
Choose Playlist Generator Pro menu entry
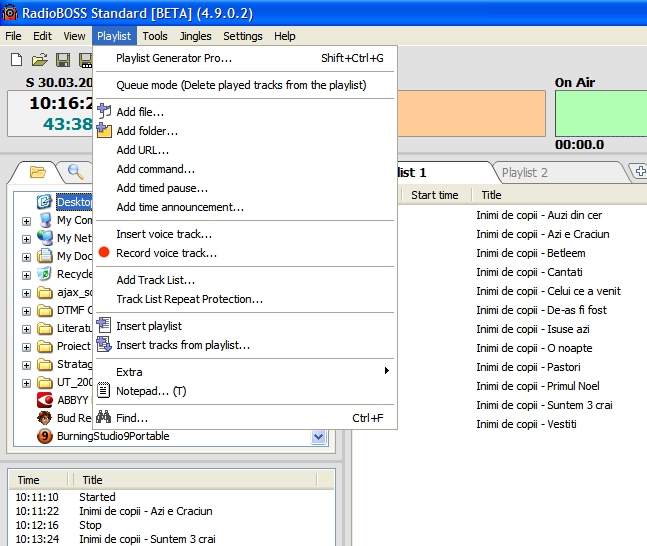245,58
